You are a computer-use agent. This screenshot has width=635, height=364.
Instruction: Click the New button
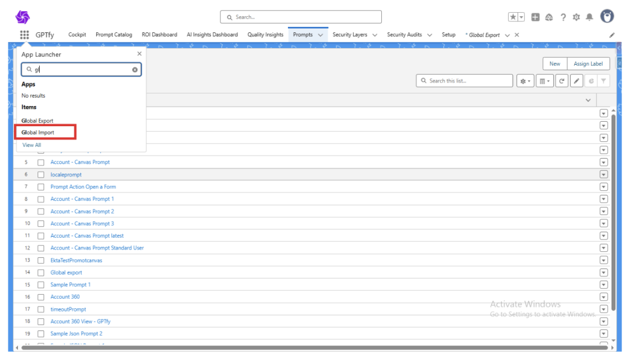(x=555, y=64)
